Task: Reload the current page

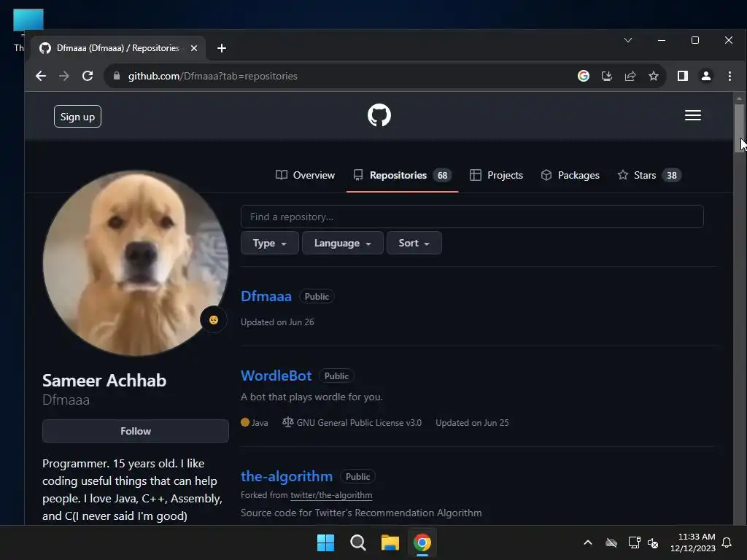Action: [88, 76]
